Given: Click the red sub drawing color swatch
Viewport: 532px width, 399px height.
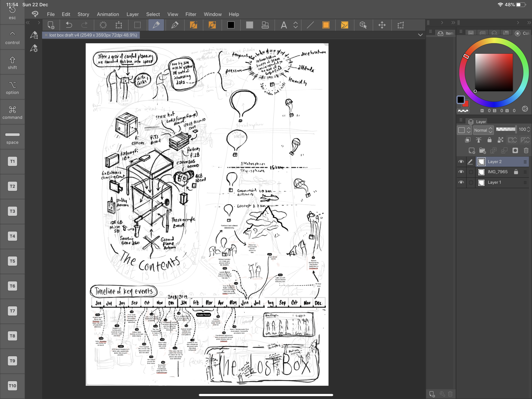Looking at the screenshot, I should point(466,104).
